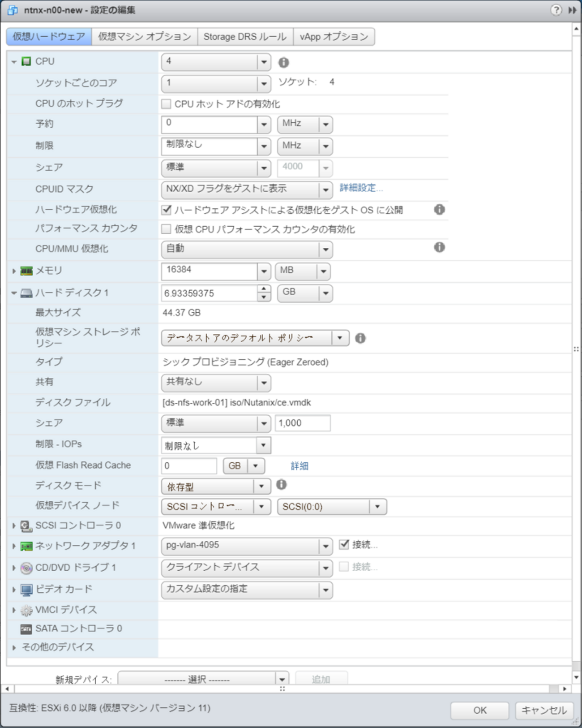This screenshot has height=728, width=582.
Task: Click the CPU info icon
Action: point(283,62)
